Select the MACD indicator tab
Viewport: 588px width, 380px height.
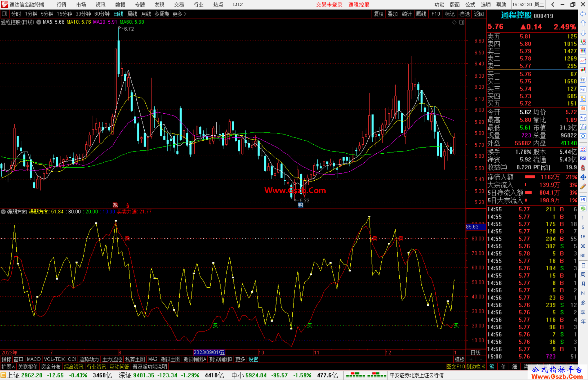pos(34,359)
